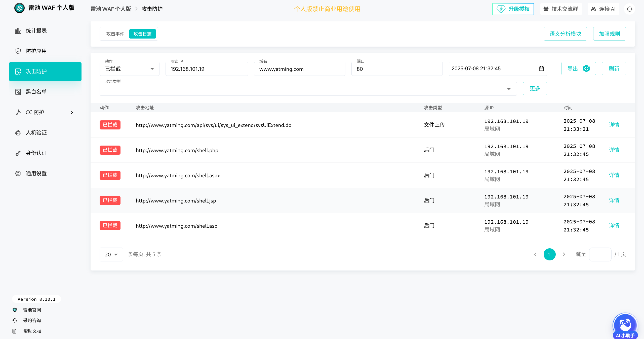Viewport: 644px width, 339px height.
Task: Open black and white list sidebar icon
Action: 18,92
